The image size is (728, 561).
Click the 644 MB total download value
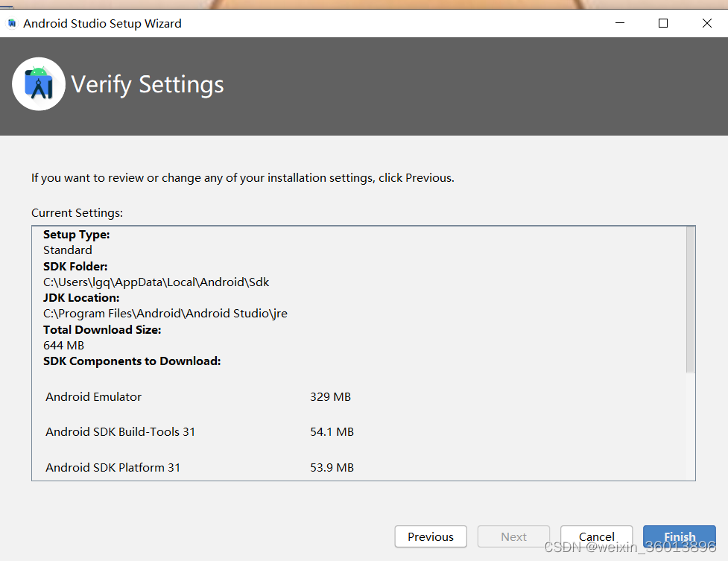pyautogui.click(x=63, y=345)
